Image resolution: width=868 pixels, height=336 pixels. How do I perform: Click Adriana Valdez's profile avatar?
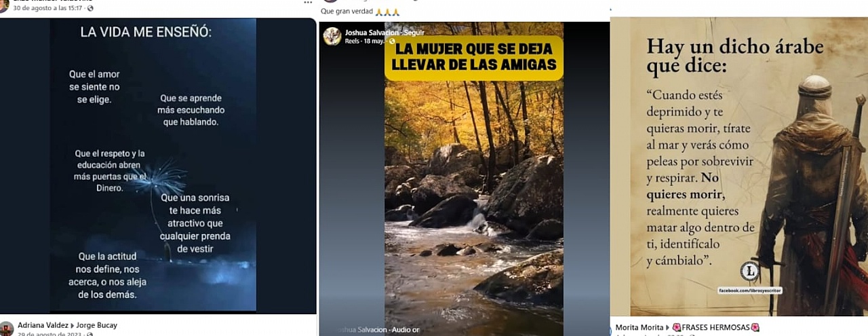(6, 329)
